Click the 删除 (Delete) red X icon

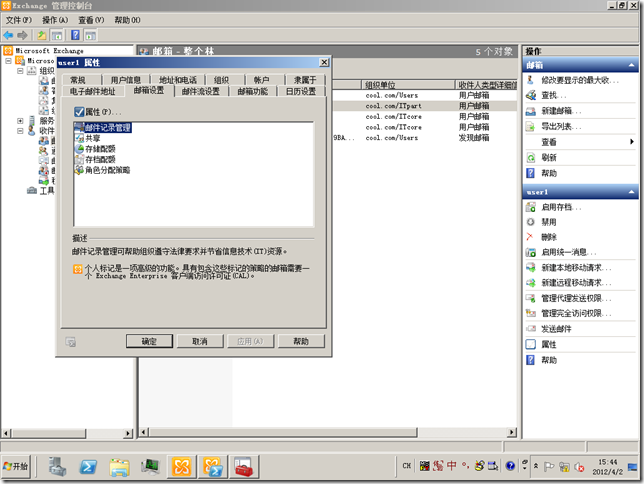[531, 237]
